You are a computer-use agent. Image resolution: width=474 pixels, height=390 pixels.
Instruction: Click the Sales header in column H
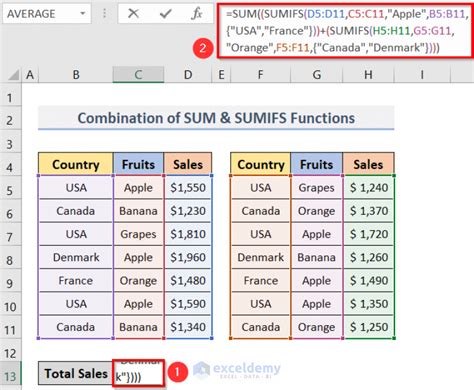click(x=368, y=164)
